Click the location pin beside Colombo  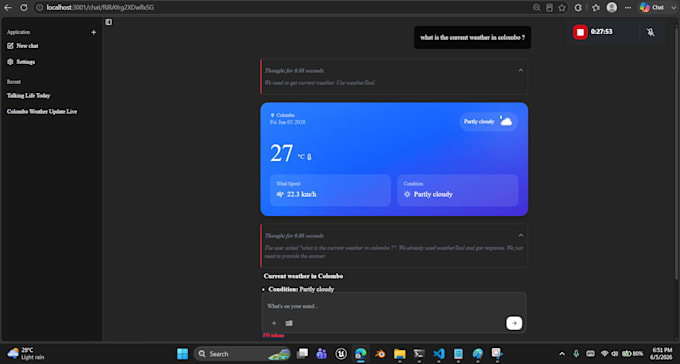[272, 115]
